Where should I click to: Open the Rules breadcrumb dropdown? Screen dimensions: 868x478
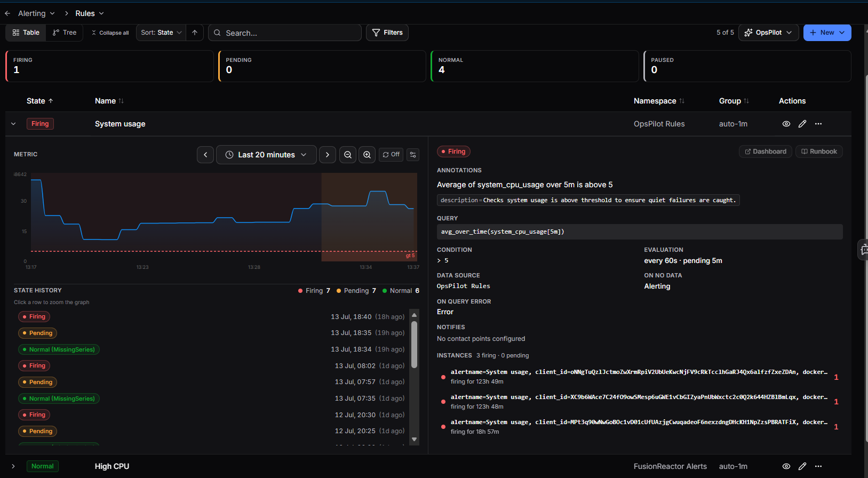(90, 13)
